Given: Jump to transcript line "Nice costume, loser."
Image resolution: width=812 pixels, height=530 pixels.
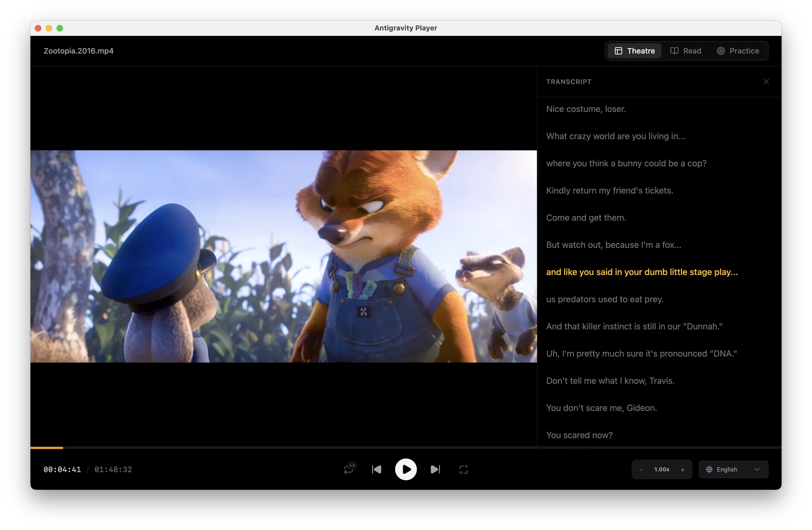Looking at the screenshot, I should tap(586, 109).
